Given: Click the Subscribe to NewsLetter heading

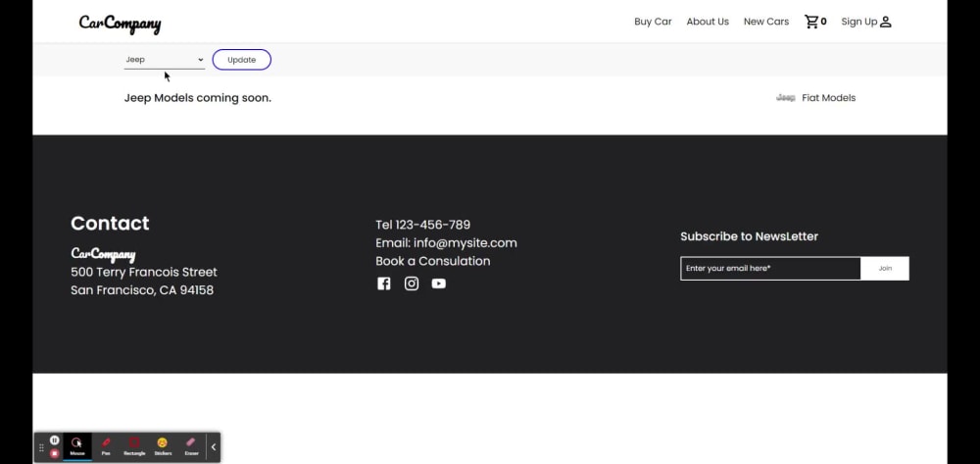Looking at the screenshot, I should click(x=749, y=236).
